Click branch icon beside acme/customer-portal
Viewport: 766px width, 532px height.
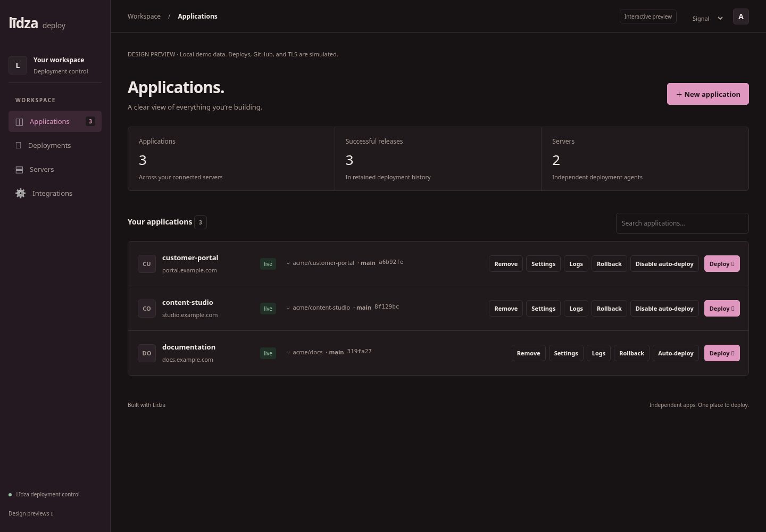click(x=288, y=263)
